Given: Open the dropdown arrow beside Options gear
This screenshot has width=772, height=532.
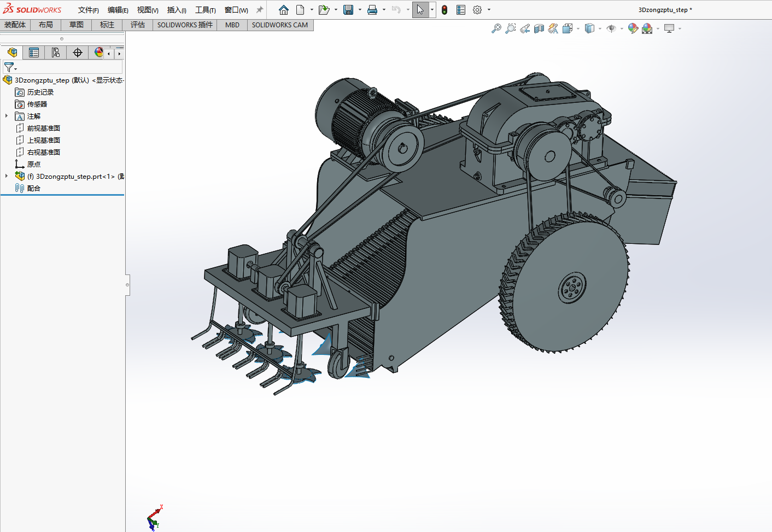Looking at the screenshot, I should (489, 10).
